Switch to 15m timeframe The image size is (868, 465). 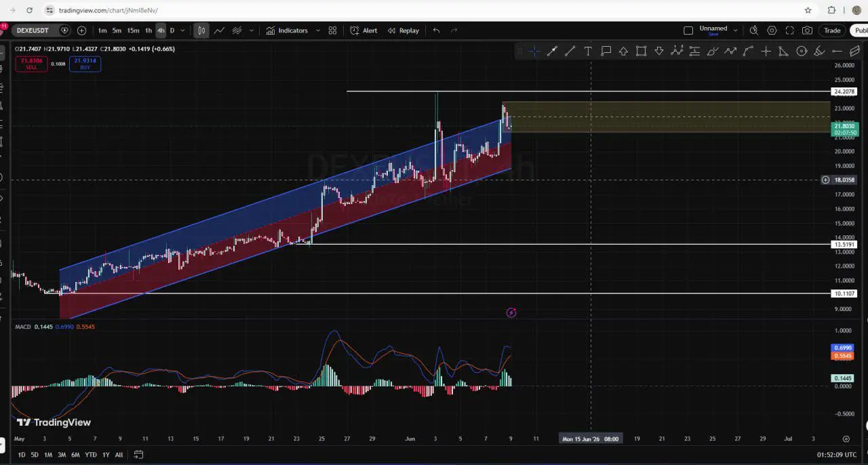tap(133, 31)
